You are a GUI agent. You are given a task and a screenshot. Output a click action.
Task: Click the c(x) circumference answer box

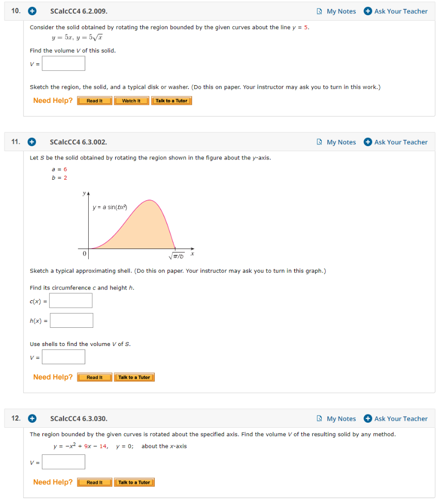(x=70, y=300)
